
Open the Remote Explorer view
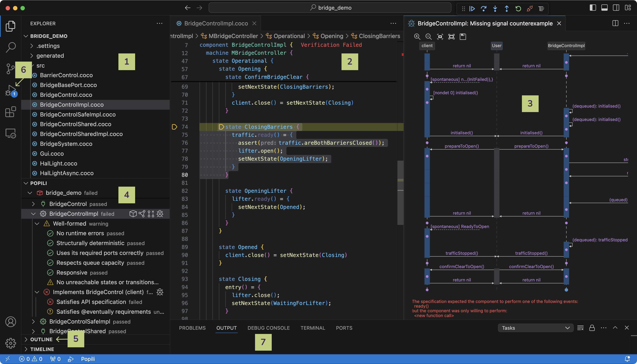click(x=11, y=133)
